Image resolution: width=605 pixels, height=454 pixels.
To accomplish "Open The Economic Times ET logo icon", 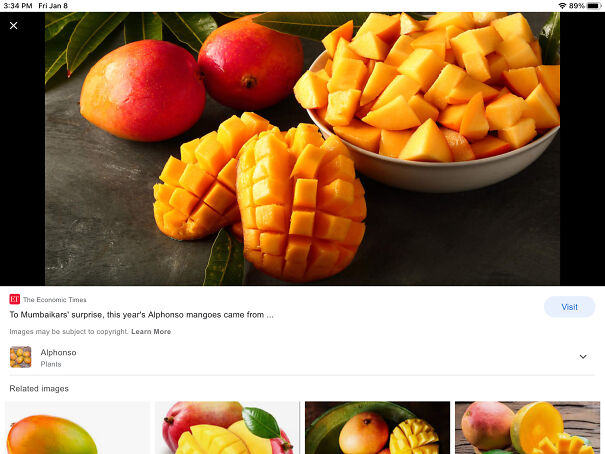I will coord(15,299).
